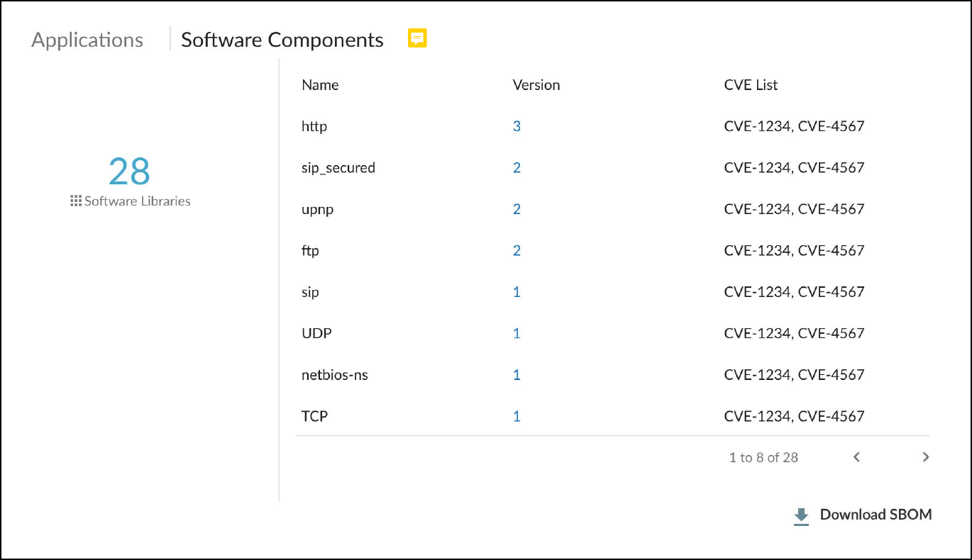
Task: Click version link for netbios-ns
Action: (517, 375)
